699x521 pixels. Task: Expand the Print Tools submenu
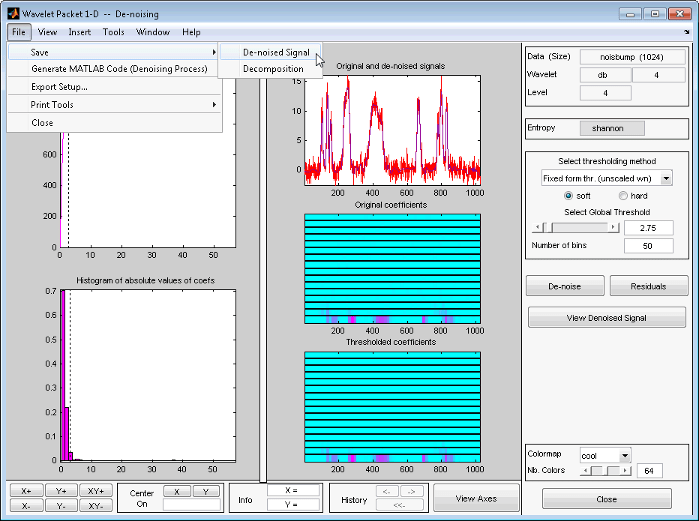(x=114, y=105)
